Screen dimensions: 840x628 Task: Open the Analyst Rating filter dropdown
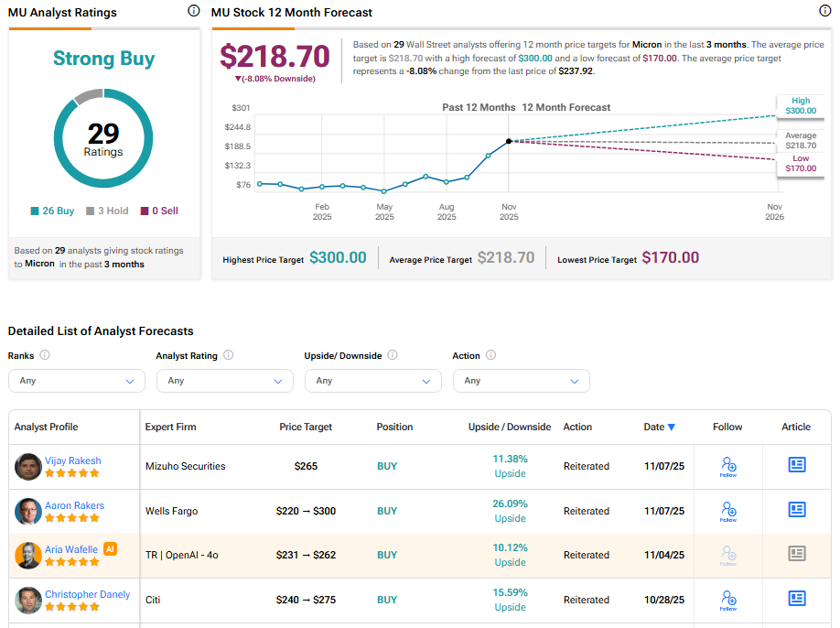[224, 381]
